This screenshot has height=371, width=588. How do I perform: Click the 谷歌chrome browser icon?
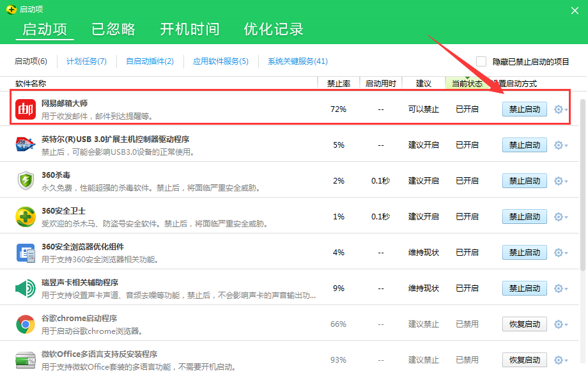click(26, 324)
